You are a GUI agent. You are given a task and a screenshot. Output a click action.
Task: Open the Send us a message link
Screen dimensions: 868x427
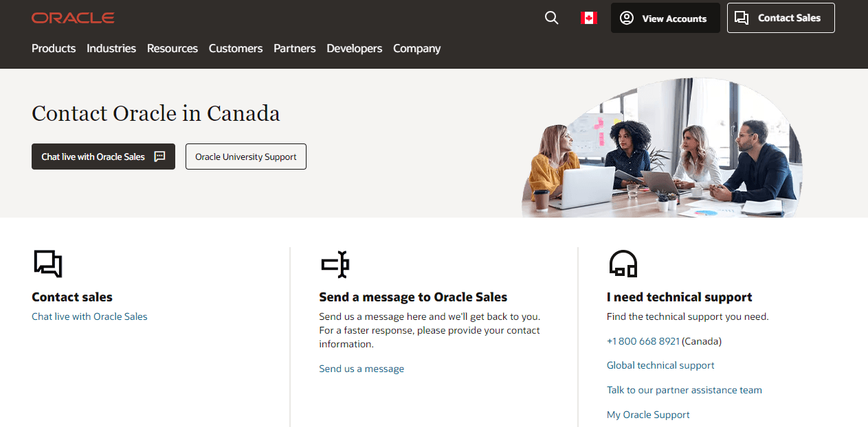click(361, 369)
